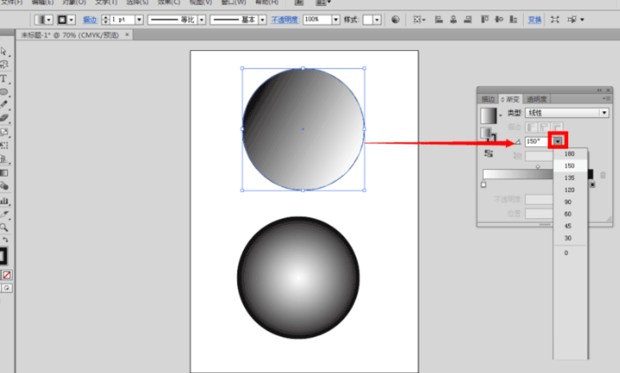
Task: Click the 变换 link in control bar
Action: 535,20
